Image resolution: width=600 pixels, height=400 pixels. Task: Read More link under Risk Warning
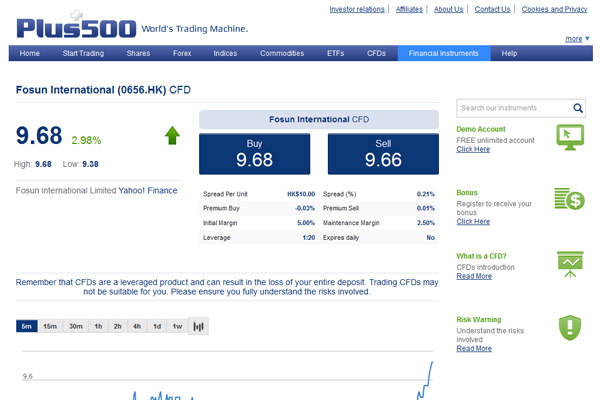pyautogui.click(x=474, y=349)
